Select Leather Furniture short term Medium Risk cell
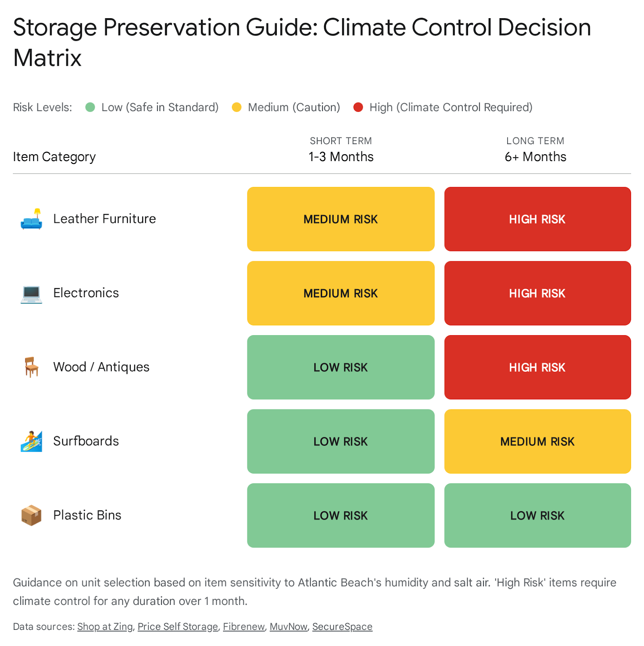The width and height of the screenshot is (644, 646). click(x=341, y=219)
